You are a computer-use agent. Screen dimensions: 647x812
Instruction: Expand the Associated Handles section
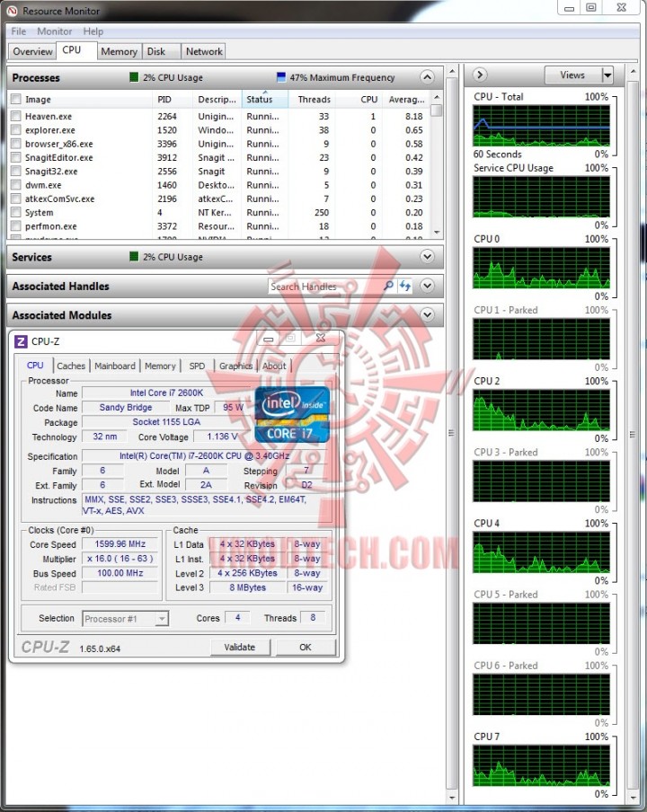(x=427, y=286)
